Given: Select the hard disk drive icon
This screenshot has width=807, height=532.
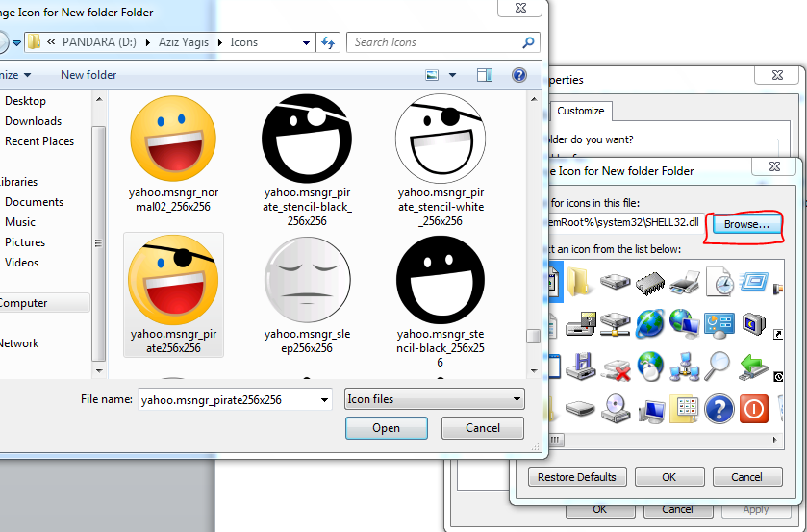Looking at the screenshot, I should coord(615,282).
